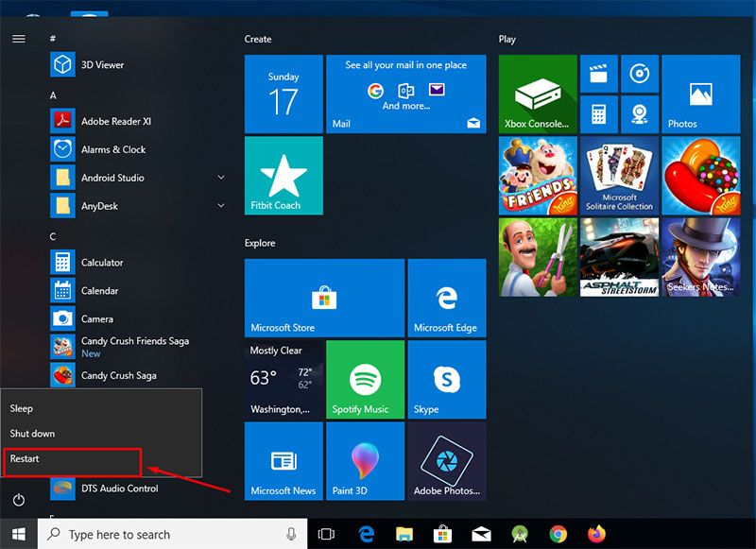756x549 pixels.
Task: Open the small Calculator tile in Play
Action: (x=599, y=114)
